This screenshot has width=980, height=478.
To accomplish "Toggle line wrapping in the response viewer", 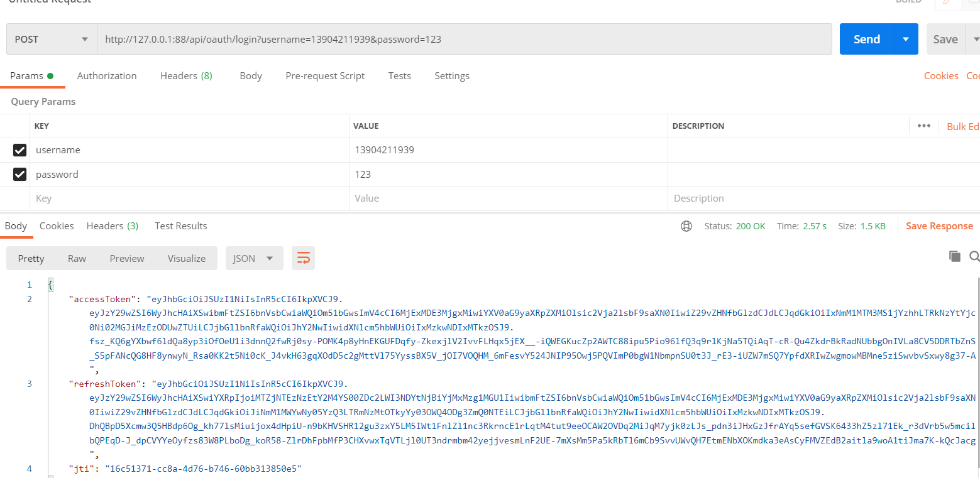I will 303,258.
